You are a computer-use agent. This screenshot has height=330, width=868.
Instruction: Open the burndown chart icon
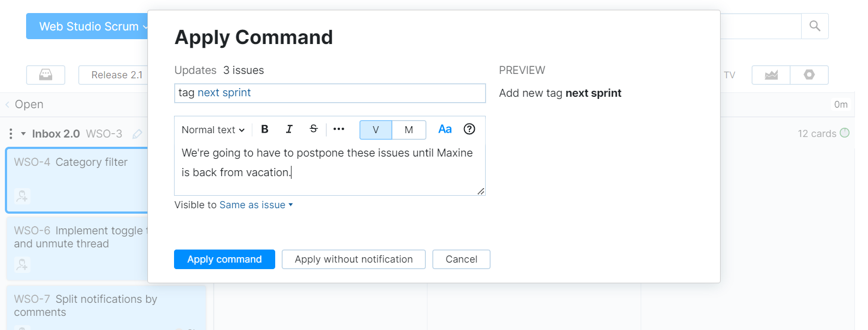[x=771, y=75]
